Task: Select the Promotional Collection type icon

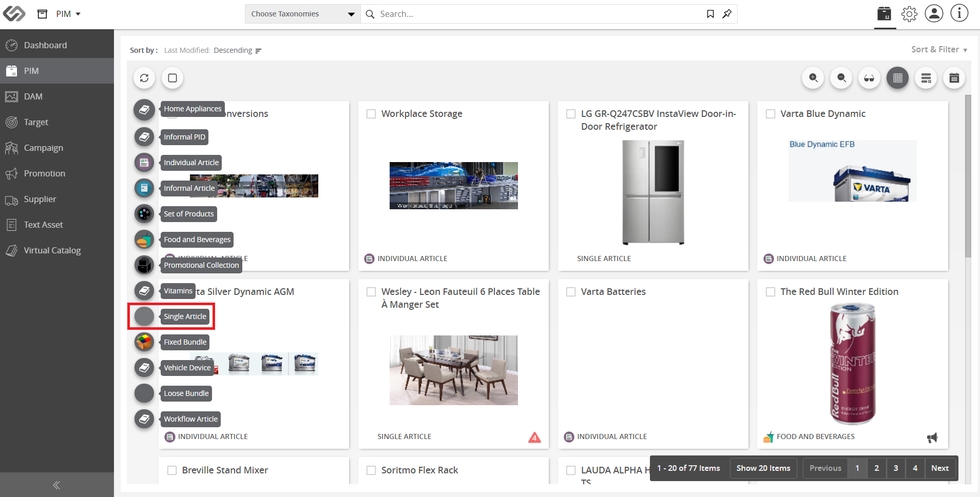Action: click(144, 265)
